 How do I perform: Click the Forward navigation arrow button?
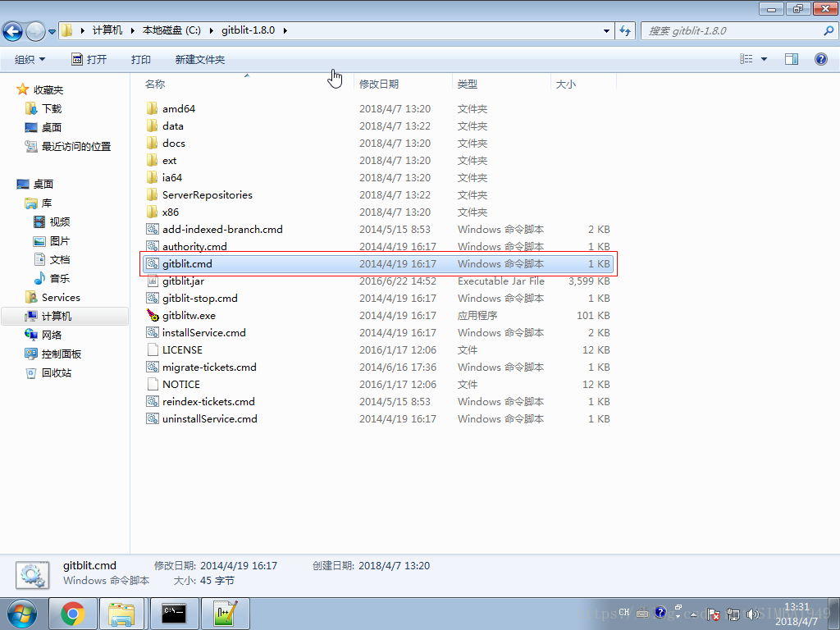pyautogui.click(x=35, y=31)
